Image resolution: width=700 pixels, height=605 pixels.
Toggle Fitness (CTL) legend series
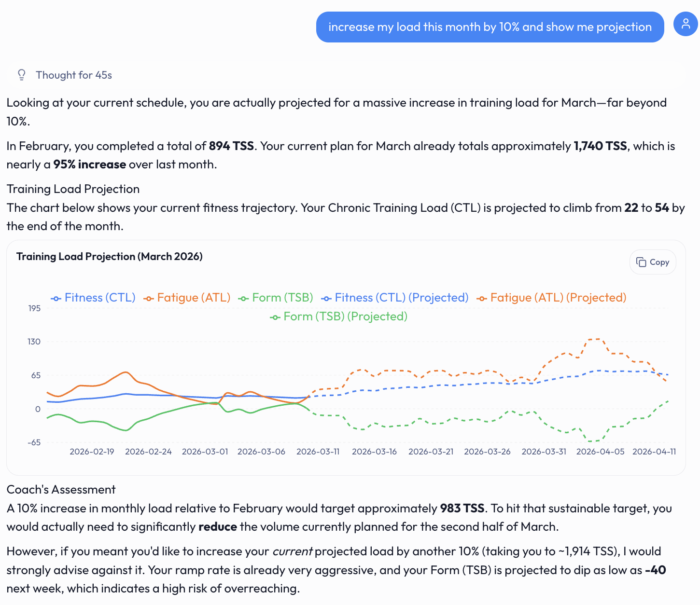pyautogui.click(x=94, y=298)
